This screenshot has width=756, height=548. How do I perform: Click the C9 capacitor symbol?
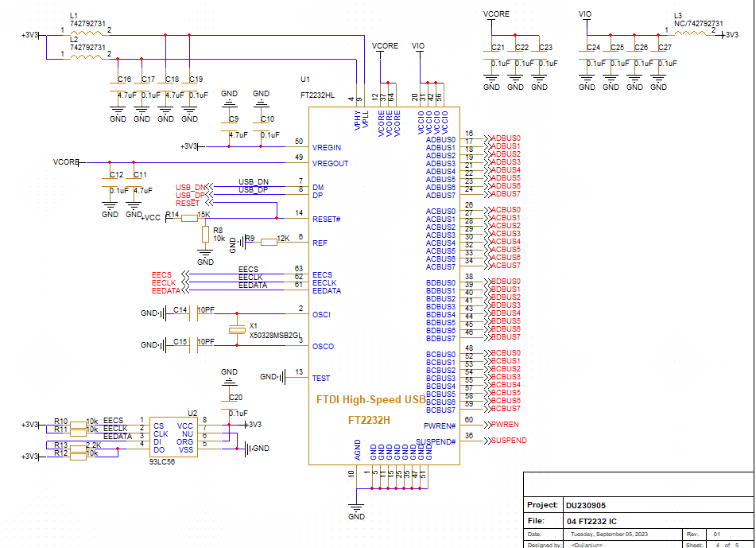[x=229, y=127]
